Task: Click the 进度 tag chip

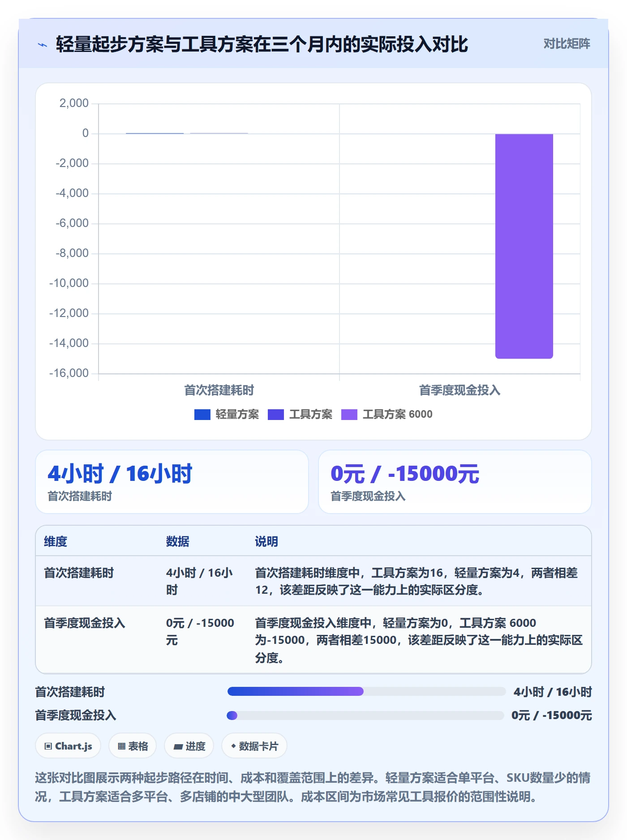Action: click(189, 746)
